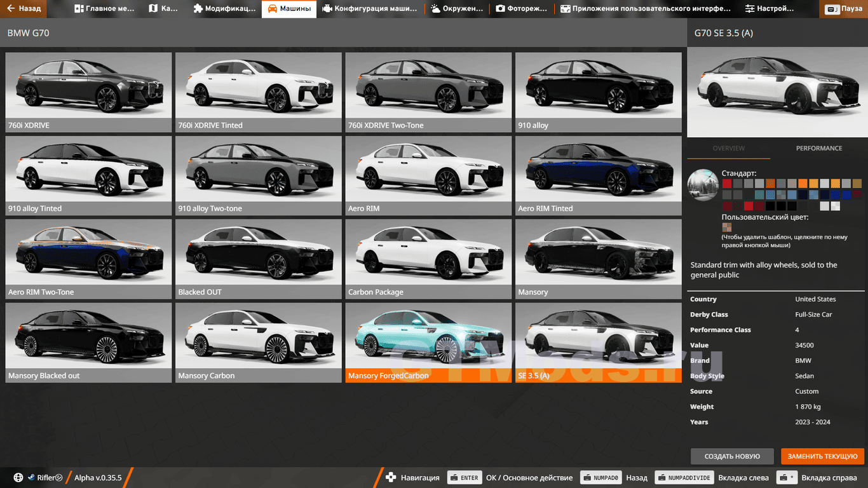Click the Body Style value Sedan
The height and width of the screenshot is (488, 868).
coord(804,376)
